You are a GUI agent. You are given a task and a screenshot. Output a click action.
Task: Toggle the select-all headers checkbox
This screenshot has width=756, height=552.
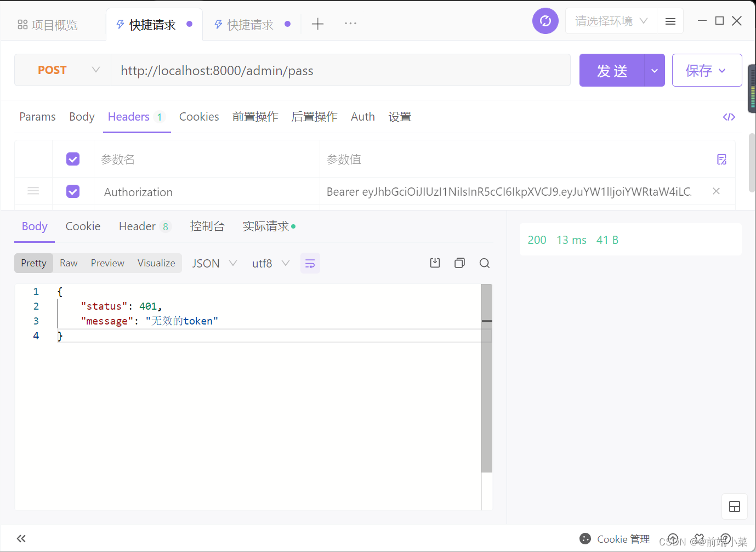(x=73, y=159)
